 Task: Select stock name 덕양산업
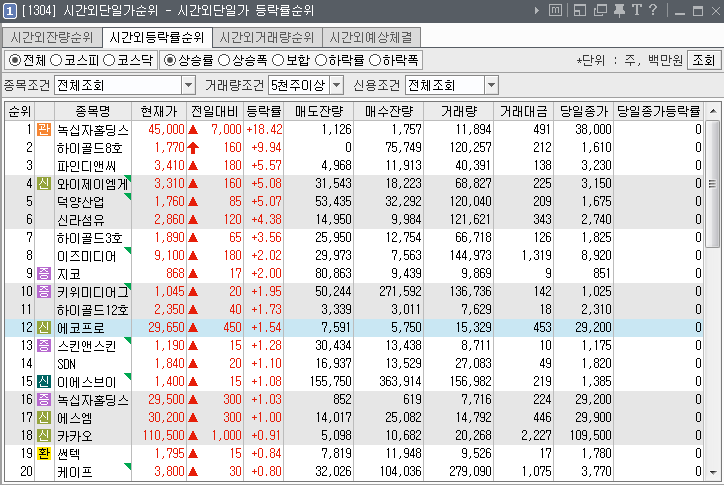tap(80, 202)
